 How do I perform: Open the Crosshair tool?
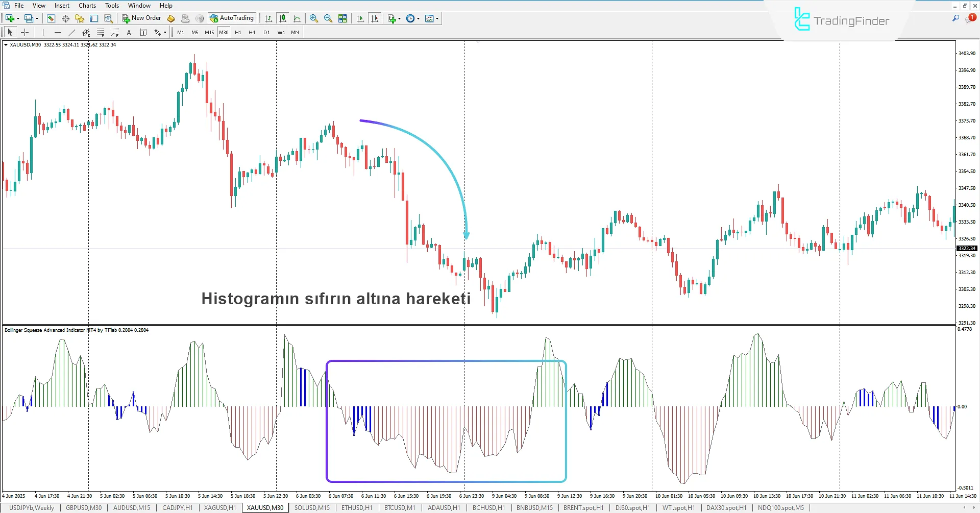coord(24,32)
